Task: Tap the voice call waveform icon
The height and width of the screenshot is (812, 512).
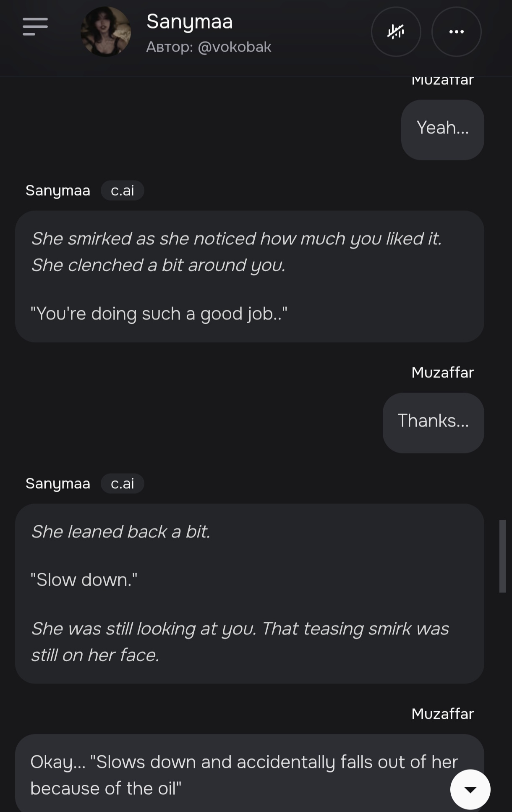Action: (x=396, y=31)
